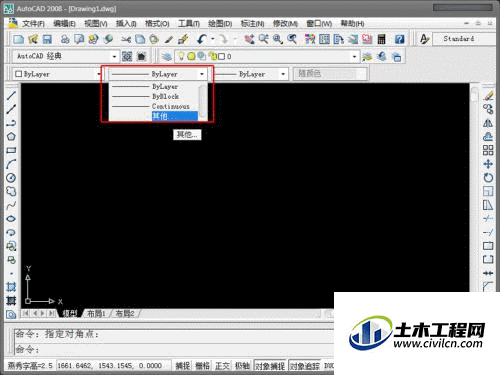The width and height of the screenshot is (500, 375).
Task: Click the Undo arrow icon
Action: coord(202,39)
